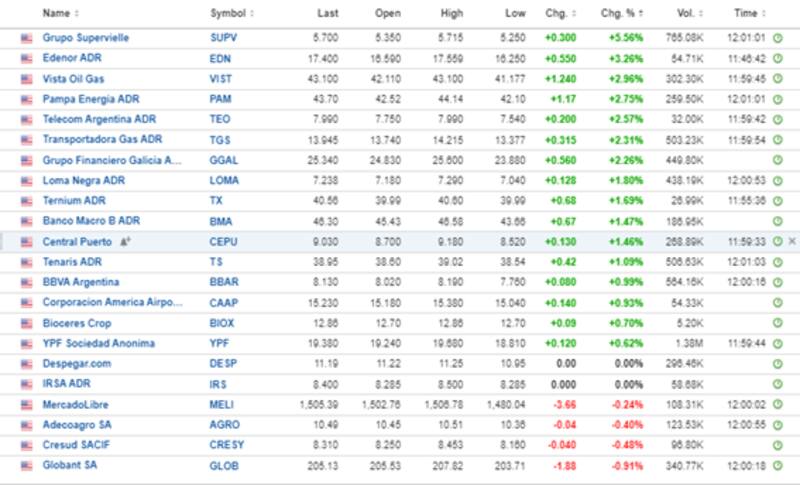This screenshot has height=485, width=800.
Task: Click the US flag icon beside MercadoLibre
Action: pyautogui.click(x=27, y=405)
